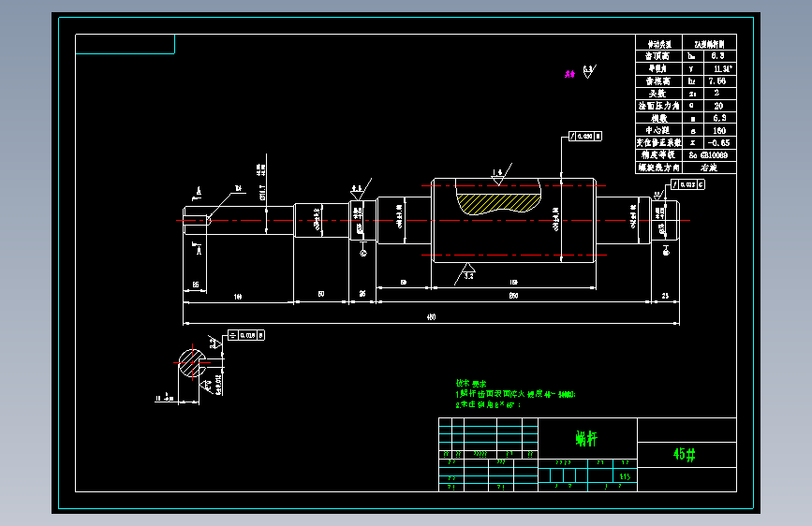Image resolution: width=812 pixels, height=526 pixels.
Task: Select the -0.65 modification coefficient value
Action: [718, 143]
